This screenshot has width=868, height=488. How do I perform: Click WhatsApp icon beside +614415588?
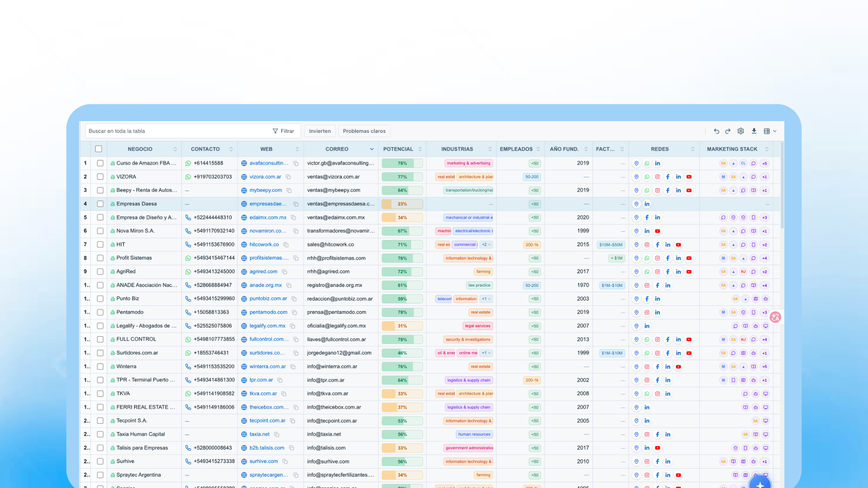coord(188,163)
